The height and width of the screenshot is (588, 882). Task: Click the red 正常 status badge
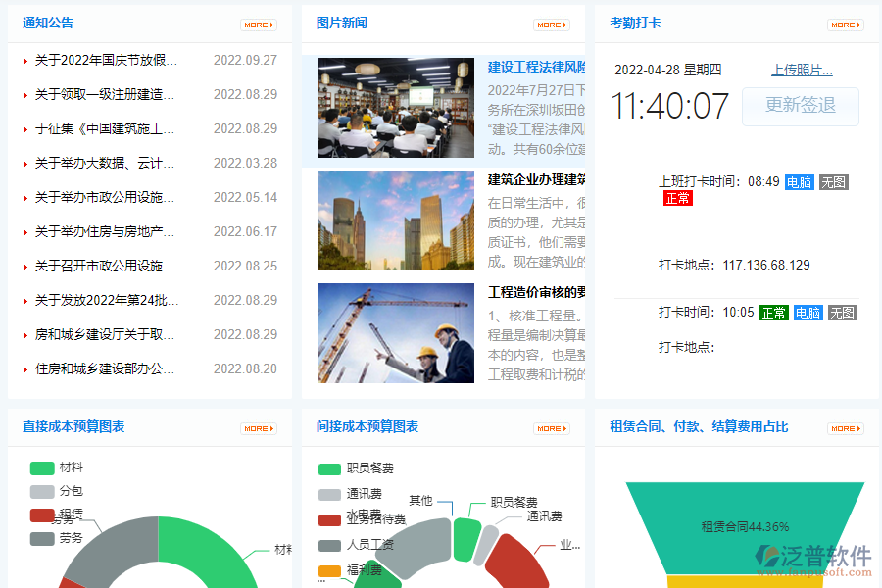tap(678, 199)
